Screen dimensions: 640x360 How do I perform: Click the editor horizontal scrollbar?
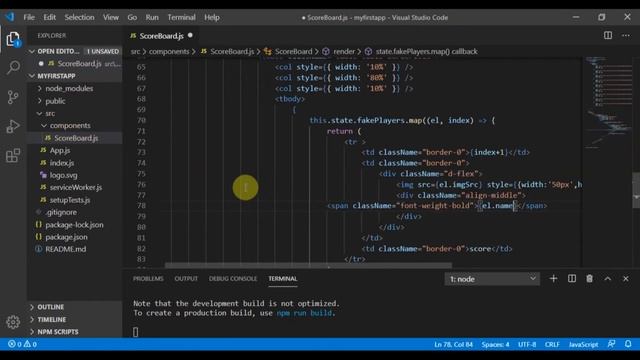point(308,266)
